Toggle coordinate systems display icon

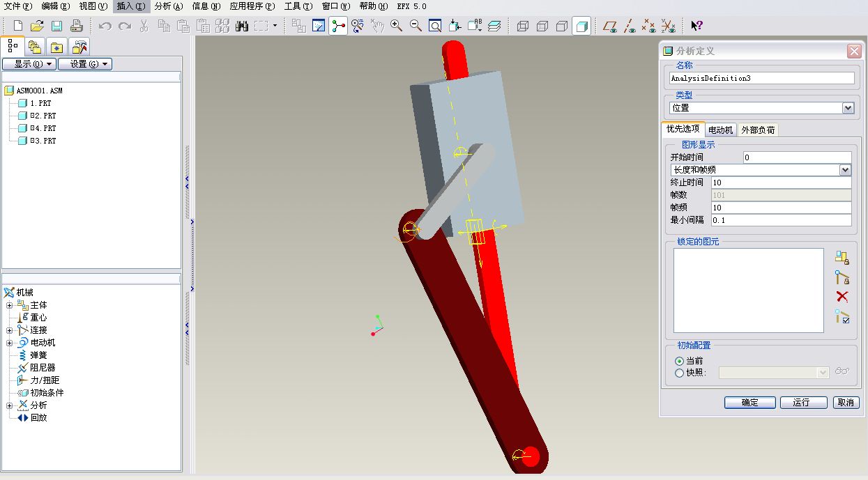click(668, 26)
